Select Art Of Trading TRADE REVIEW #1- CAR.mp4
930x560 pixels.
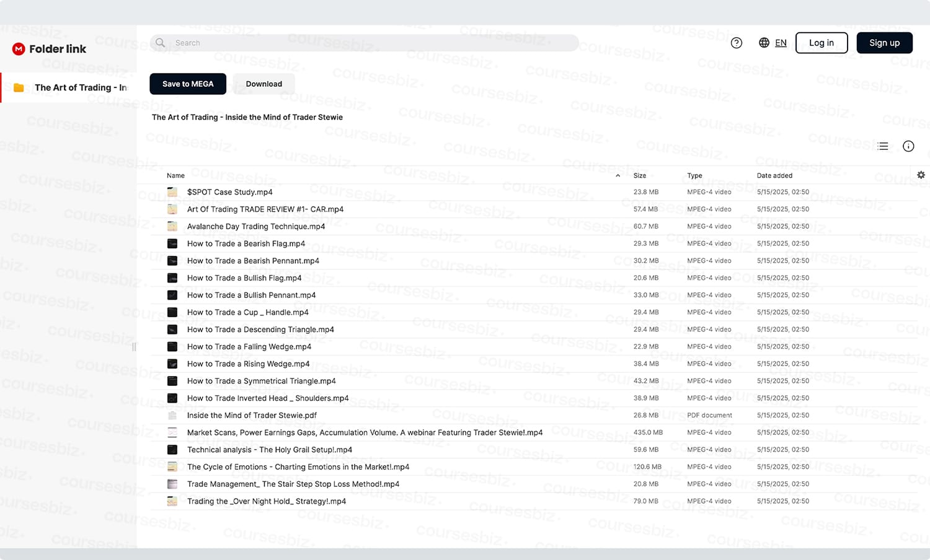pos(265,209)
